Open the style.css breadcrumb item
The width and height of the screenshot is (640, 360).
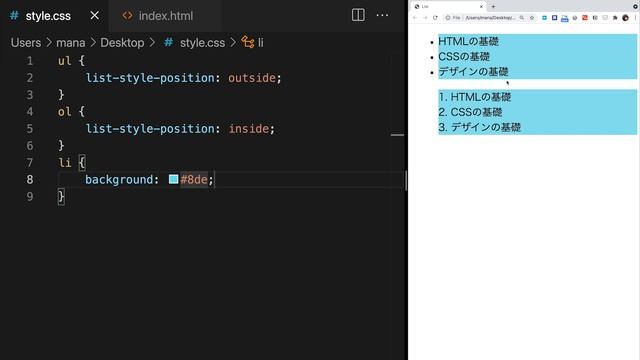coord(202,42)
